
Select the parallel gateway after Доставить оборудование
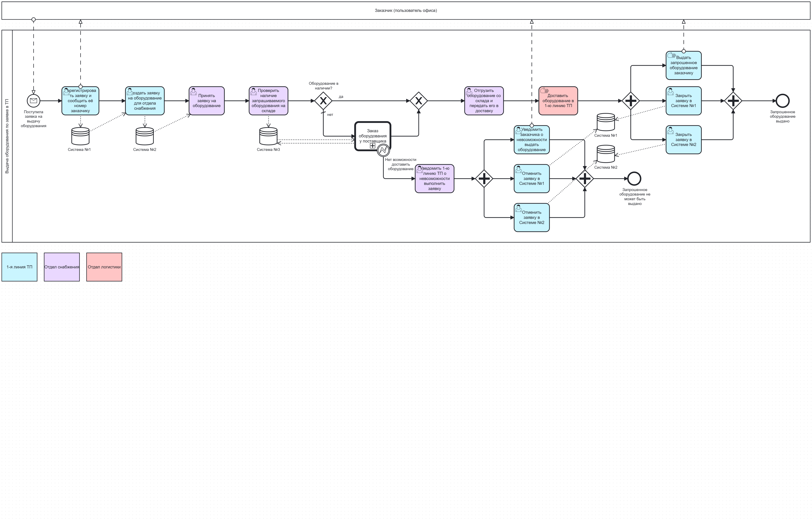pos(631,101)
